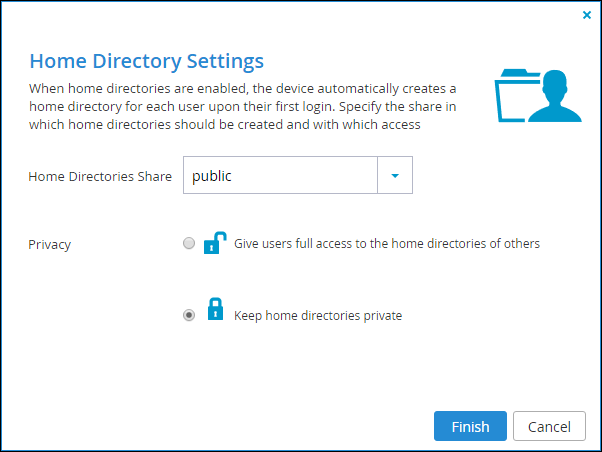Click the home directories description paragraph
The height and width of the screenshot is (452, 602).
point(243,106)
